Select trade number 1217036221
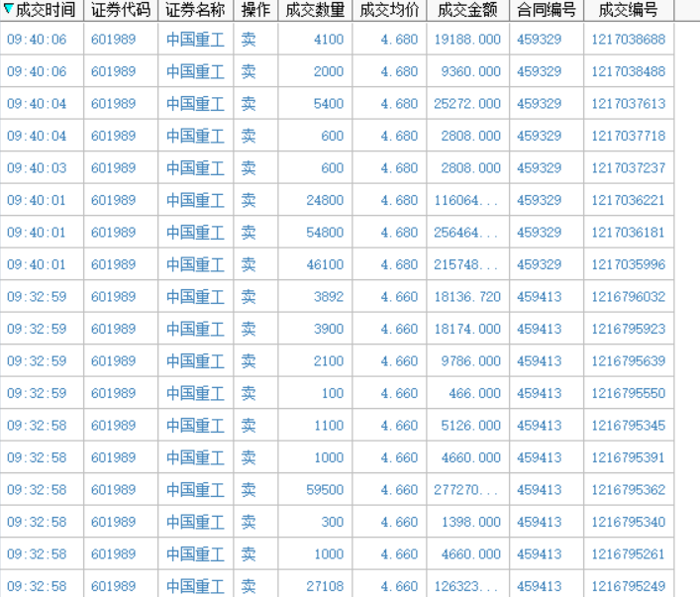Screen dimensions: 700x597 click(x=629, y=200)
